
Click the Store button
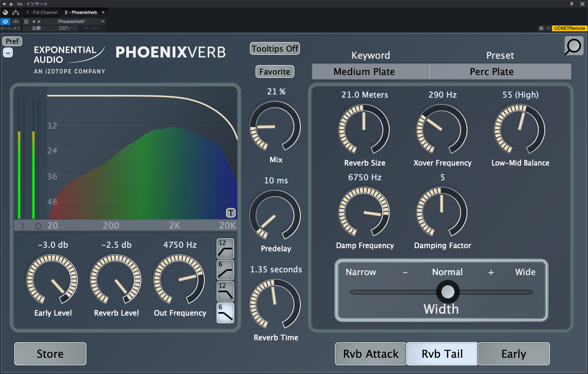coord(50,354)
